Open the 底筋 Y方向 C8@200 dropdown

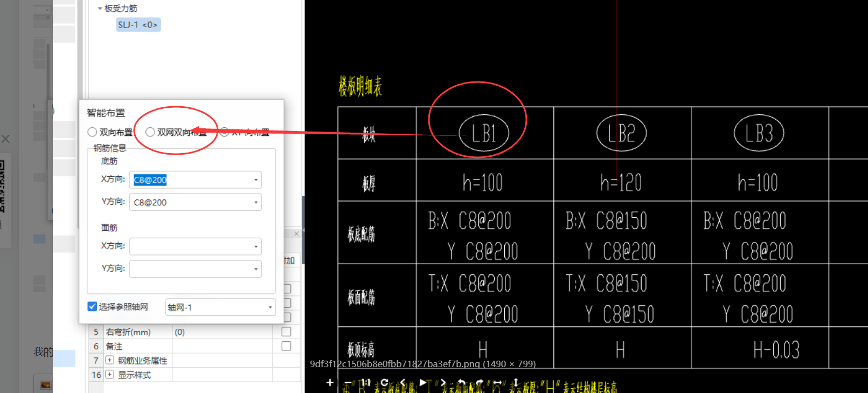point(256,203)
